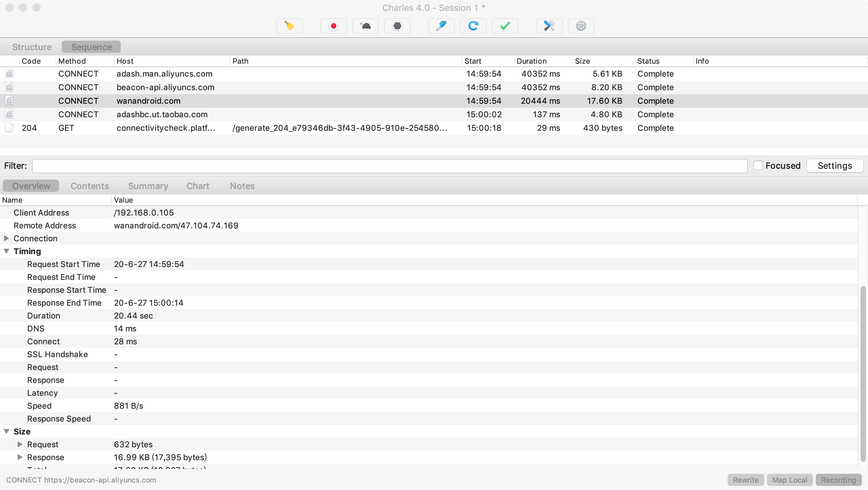Toggle breakpoints hexagon icon
The height and width of the screenshot is (490, 868).
(397, 26)
